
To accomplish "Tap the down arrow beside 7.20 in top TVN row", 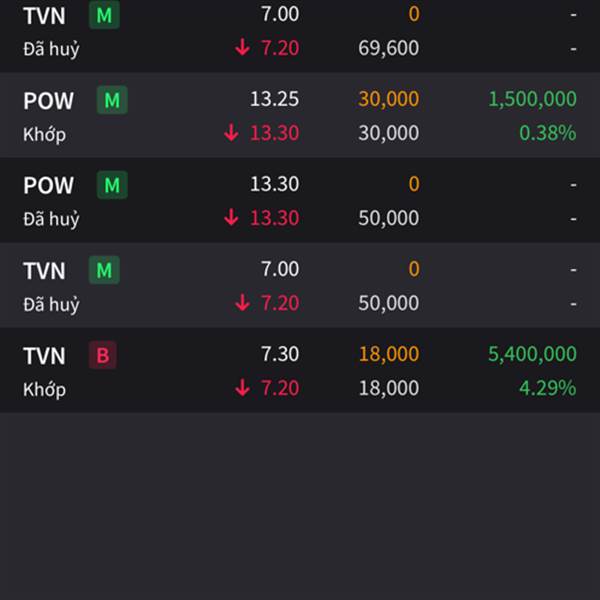I will [242, 48].
